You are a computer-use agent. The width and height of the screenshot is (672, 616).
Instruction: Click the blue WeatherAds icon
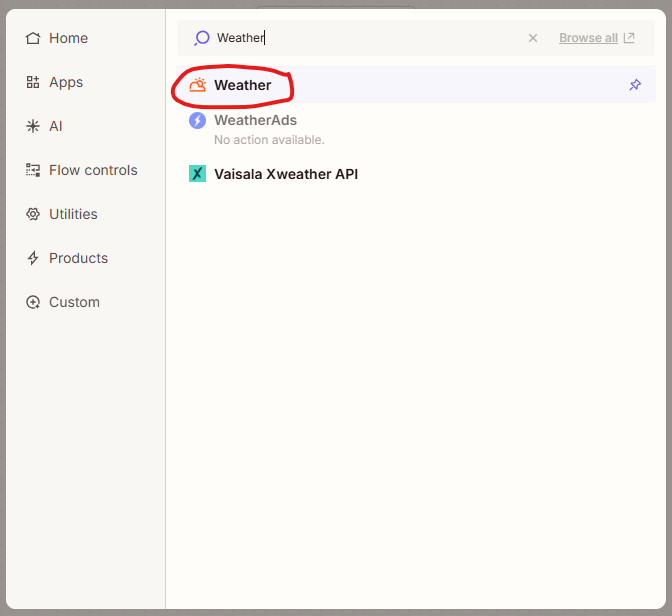(198, 121)
